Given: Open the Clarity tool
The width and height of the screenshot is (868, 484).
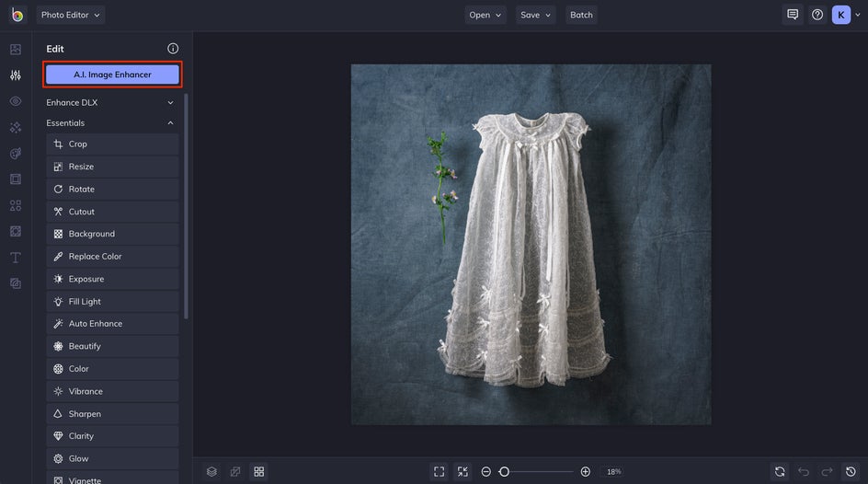Looking at the screenshot, I should (x=112, y=436).
